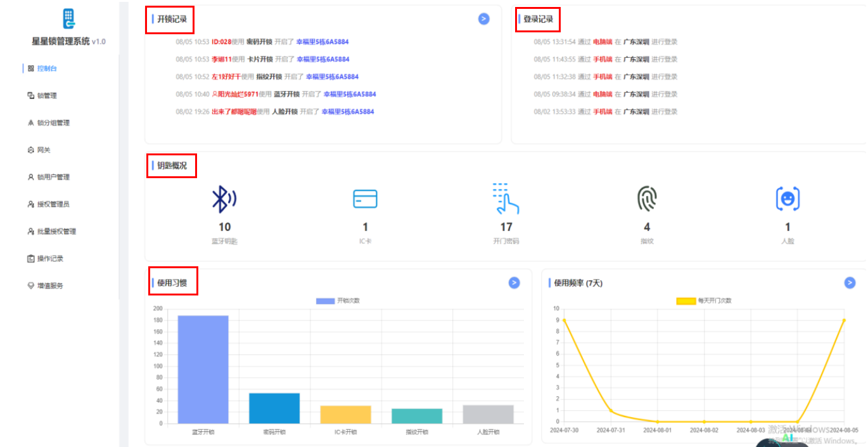Open 锁管理 from the sidebar
Viewport: 868px width, 447px height.
click(46, 96)
